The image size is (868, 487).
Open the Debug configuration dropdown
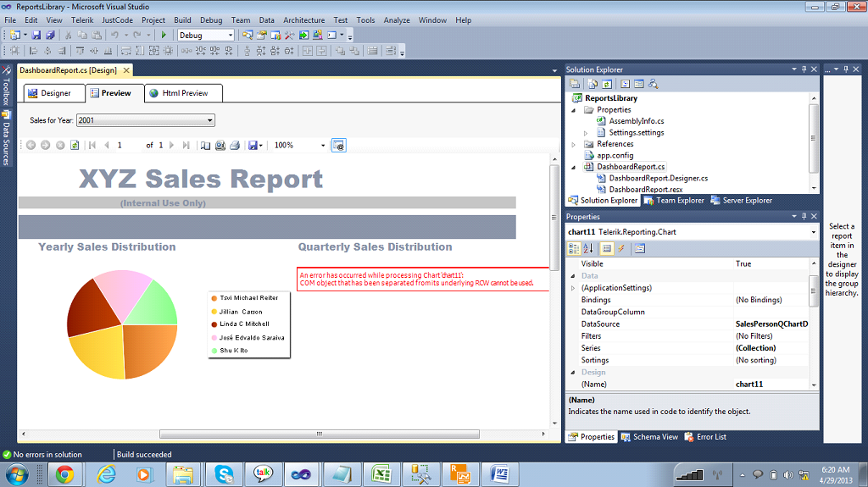pos(231,35)
